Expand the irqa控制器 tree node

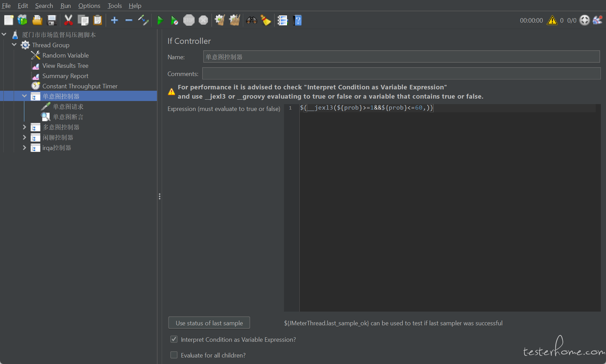click(x=24, y=148)
